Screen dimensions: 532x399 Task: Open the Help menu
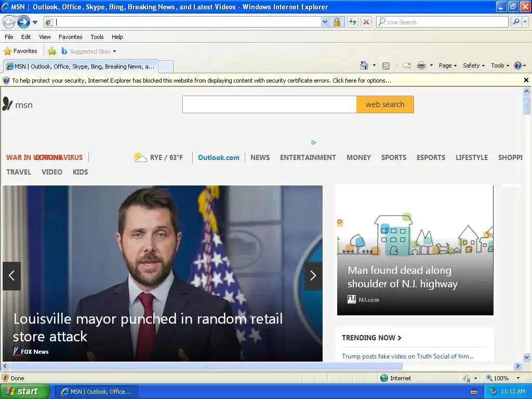pos(117,37)
